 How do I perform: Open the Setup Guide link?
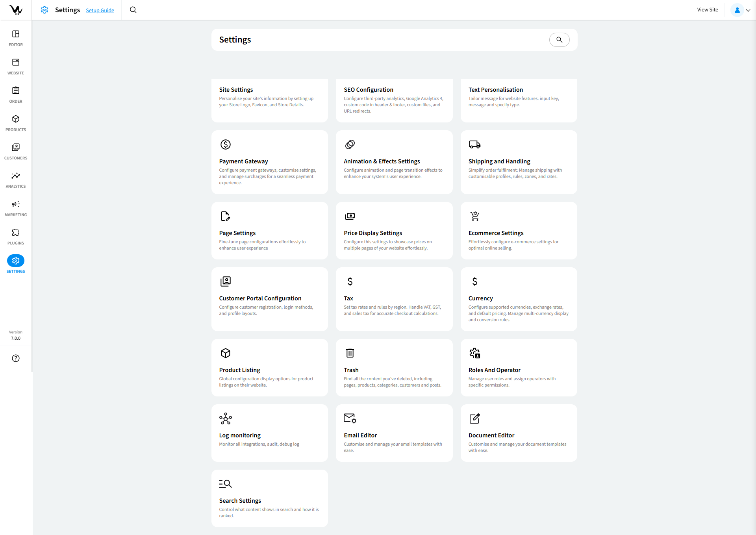click(100, 10)
